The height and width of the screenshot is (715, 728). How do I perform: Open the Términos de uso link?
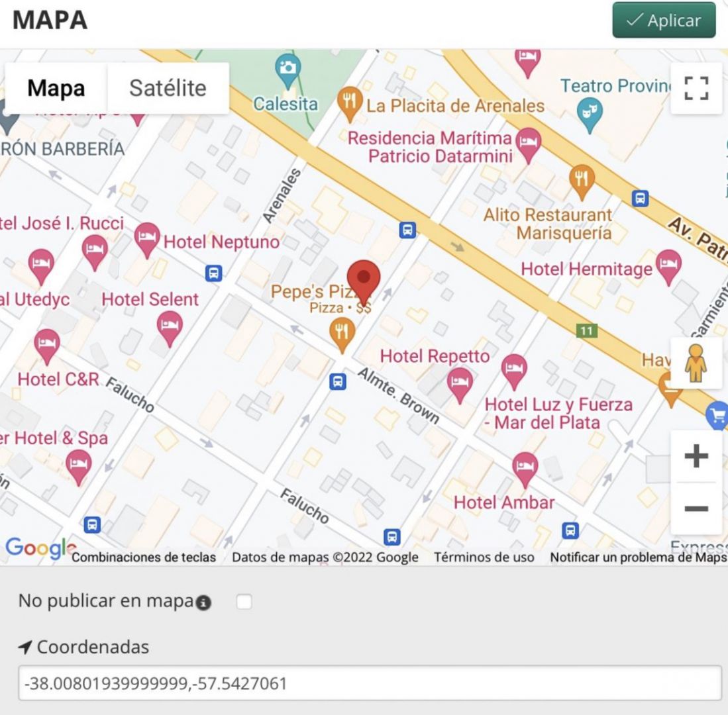tap(484, 557)
